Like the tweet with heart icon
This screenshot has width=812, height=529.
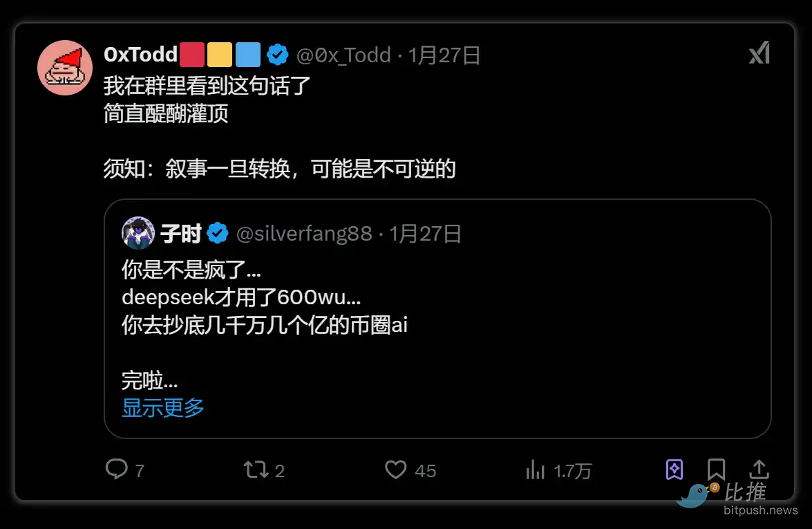[396, 470]
